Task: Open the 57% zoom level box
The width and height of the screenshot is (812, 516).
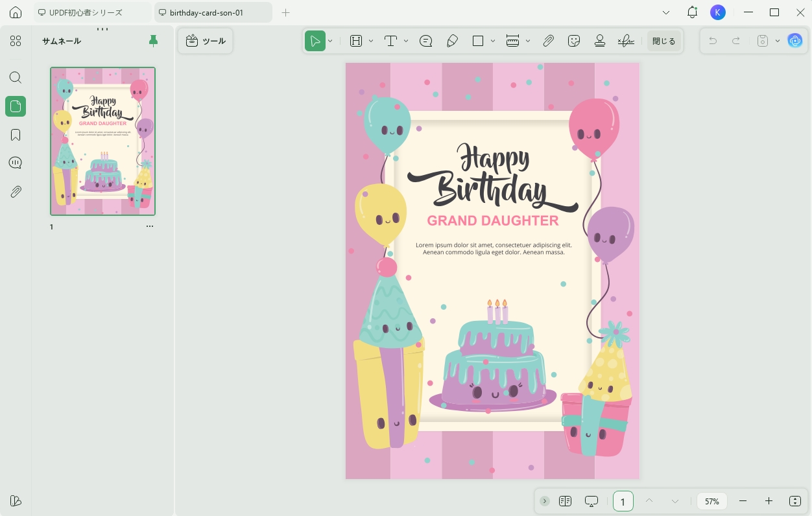Action: [712, 501]
